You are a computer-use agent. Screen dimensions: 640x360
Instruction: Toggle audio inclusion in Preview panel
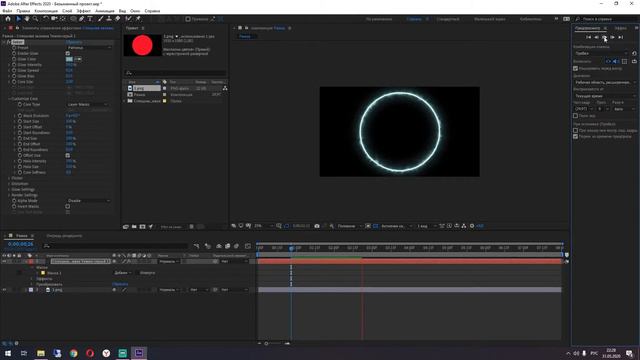(616, 61)
